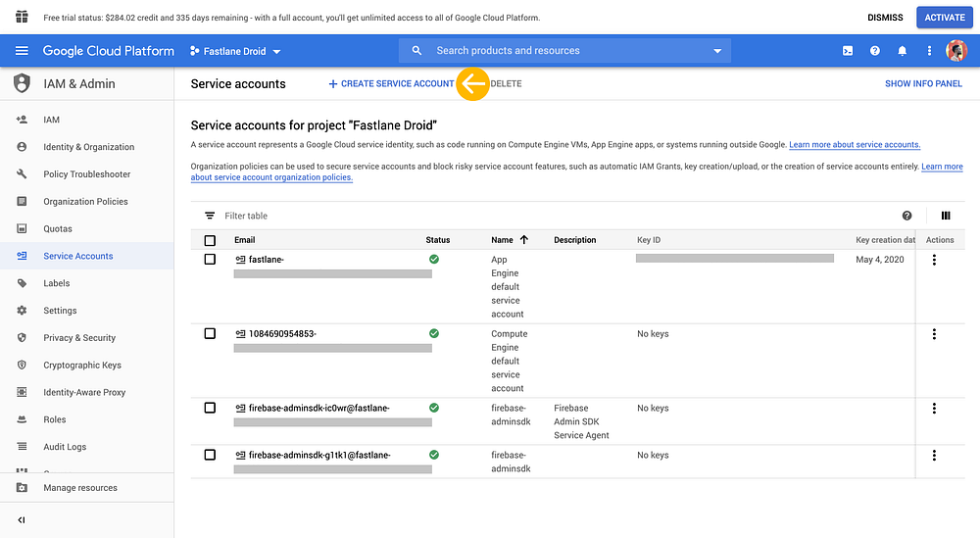The height and width of the screenshot is (538, 980).
Task: Open Policy Troubleshooter
Action: pos(87,173)
